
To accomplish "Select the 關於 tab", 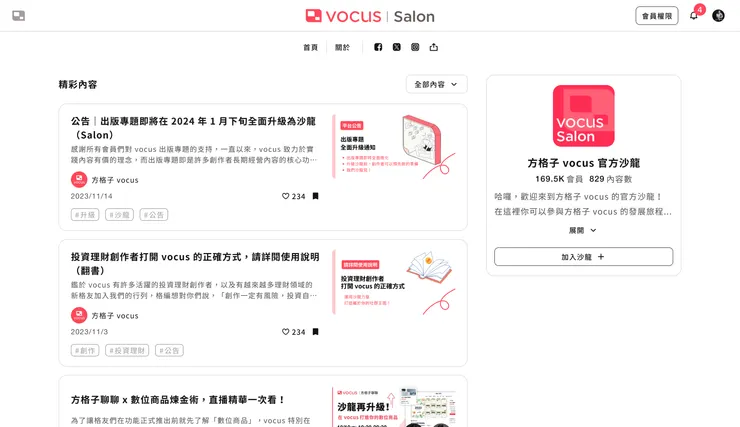I will [343, 47].
